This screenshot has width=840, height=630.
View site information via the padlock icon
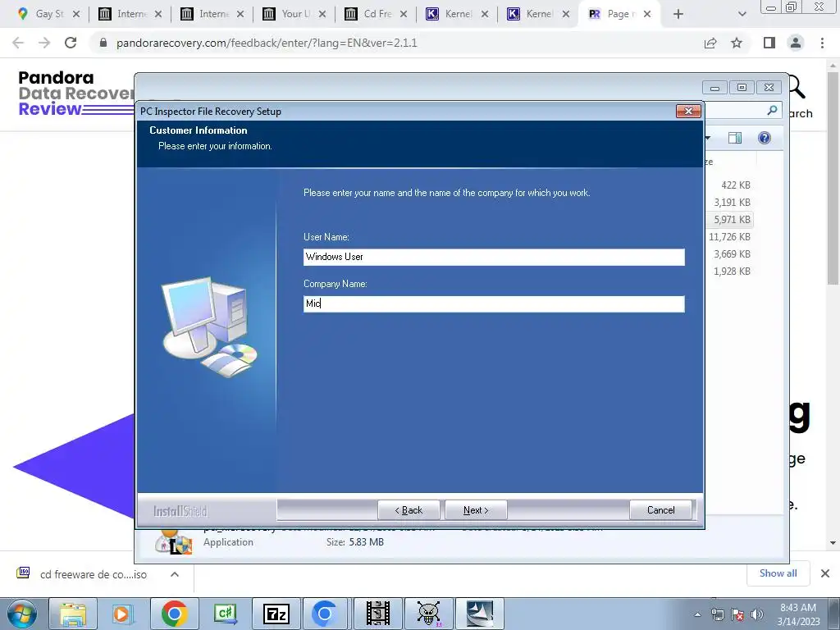103,43
